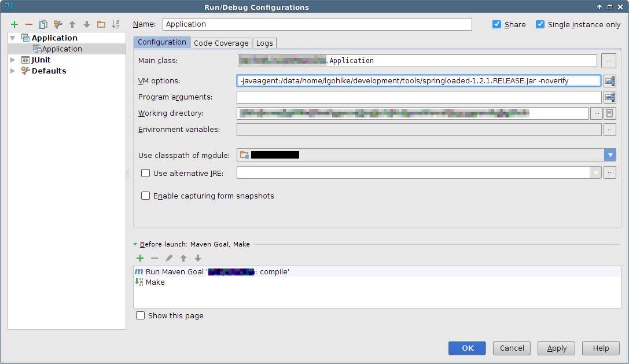Add a before launch task
This screenshot has width=629, height=364.
140,258
